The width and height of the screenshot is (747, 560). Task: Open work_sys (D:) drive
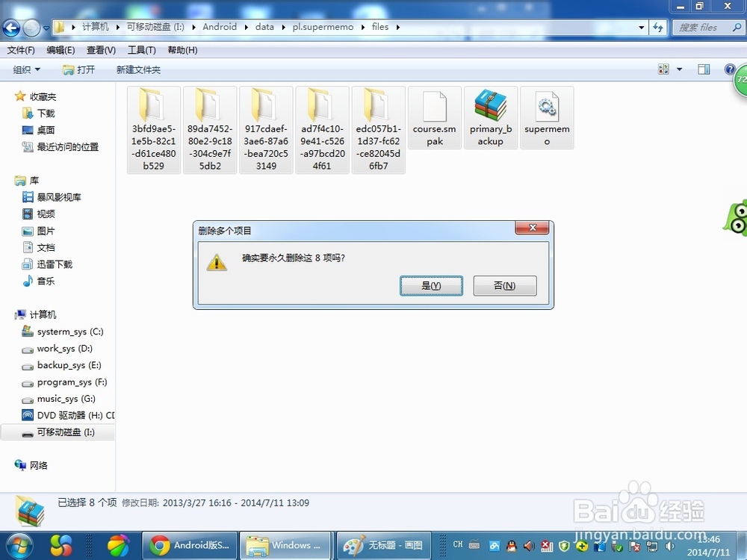tap(65, 348)
